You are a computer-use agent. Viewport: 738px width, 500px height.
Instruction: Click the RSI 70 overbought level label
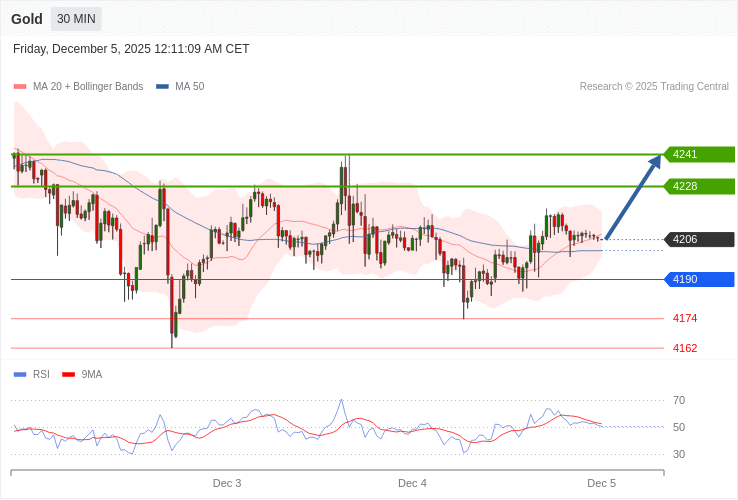click(x=679, y=400)
